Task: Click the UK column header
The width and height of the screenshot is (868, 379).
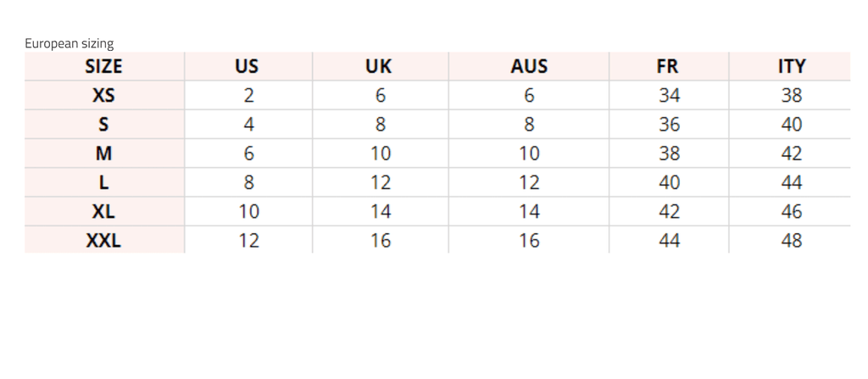Action: point(379,66)
